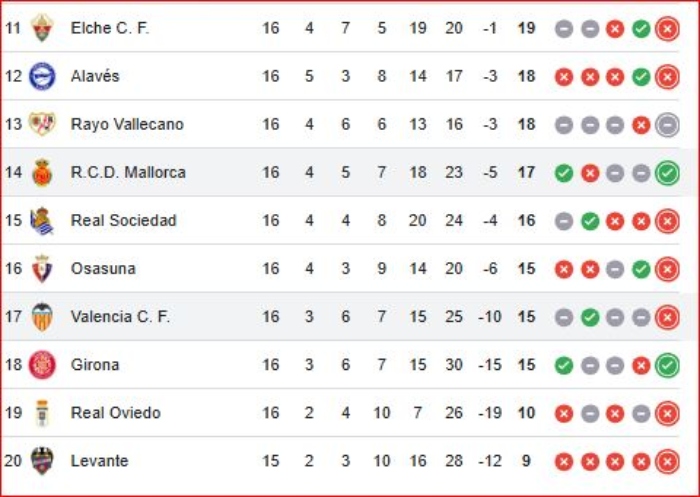The width and height of the screenshot is (700, 497).
Task: Select the Valencia C. F. table row
Action: click(x=350, y=317)
